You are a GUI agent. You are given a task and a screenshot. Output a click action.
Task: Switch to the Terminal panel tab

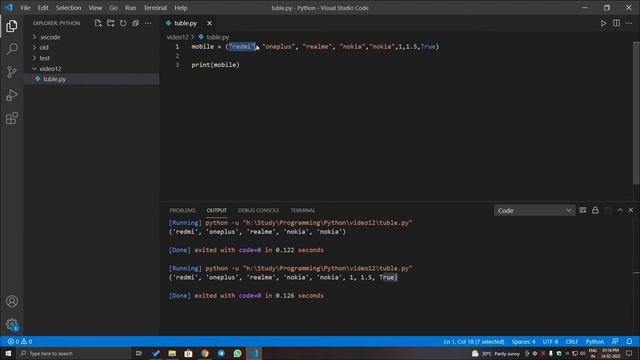pos(303,210)
